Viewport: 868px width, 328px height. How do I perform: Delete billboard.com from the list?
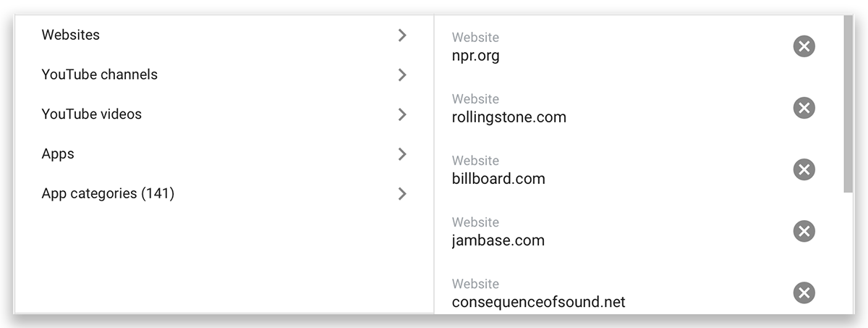tap(804, 169)
